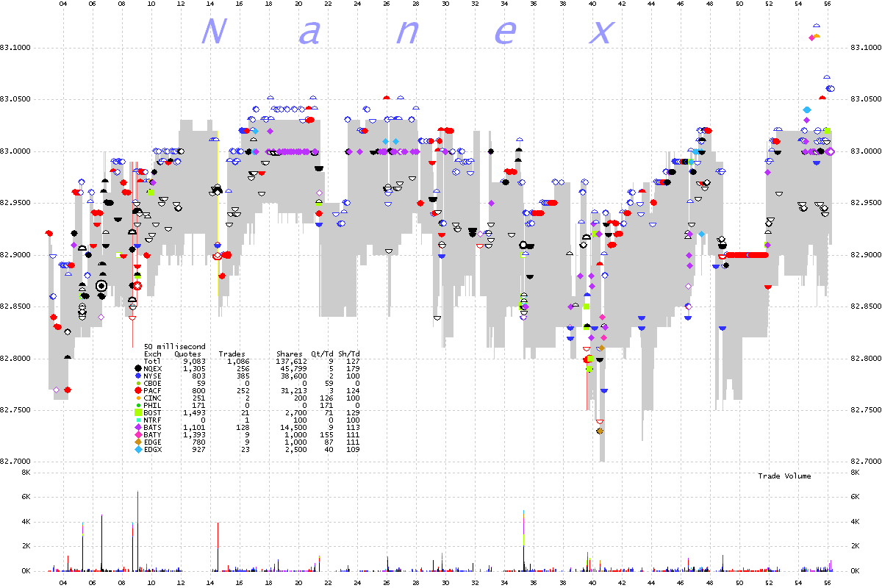
Task: Select the NTRF exchange label in the legend
Action: pos(152,420)
